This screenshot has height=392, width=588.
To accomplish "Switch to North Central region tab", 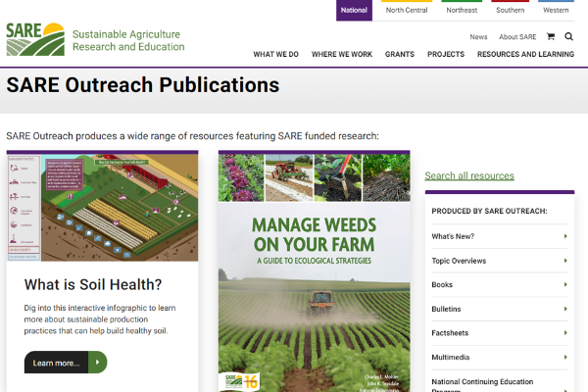I will click(407, 10).
